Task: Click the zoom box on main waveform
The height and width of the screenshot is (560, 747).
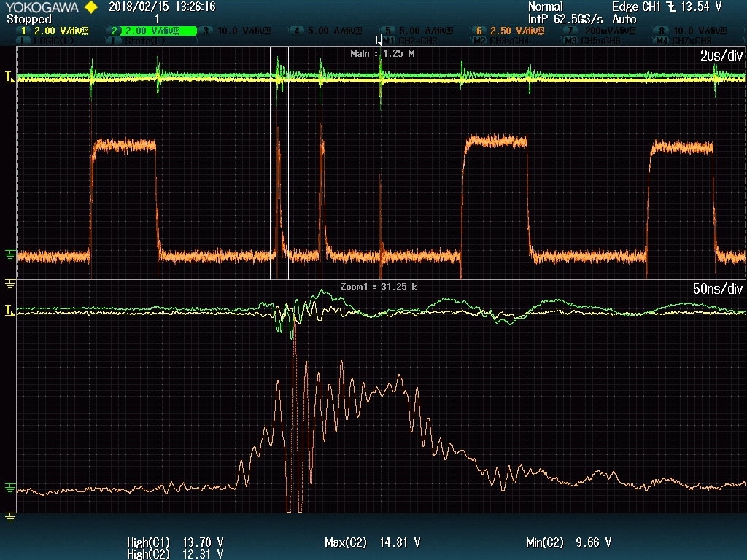Action: click(279, 163)
